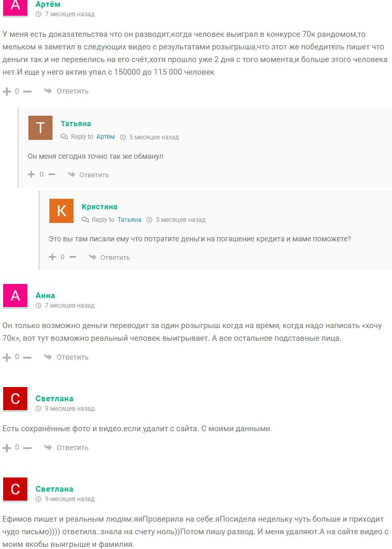The image size is (392, 549).
Task: Reply to Артём's comment via Ответить
Action: 66,91
